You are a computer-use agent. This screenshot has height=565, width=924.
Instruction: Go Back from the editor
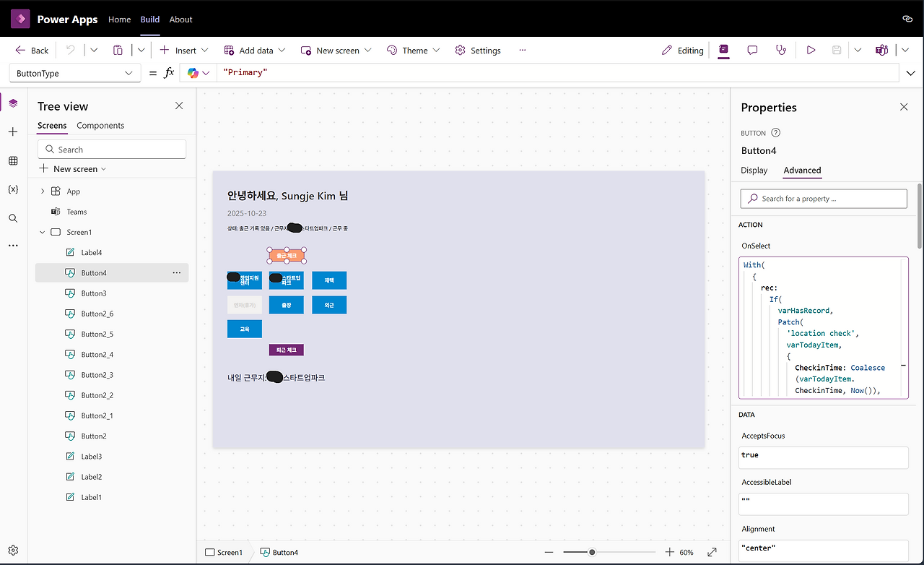(32, 50)
